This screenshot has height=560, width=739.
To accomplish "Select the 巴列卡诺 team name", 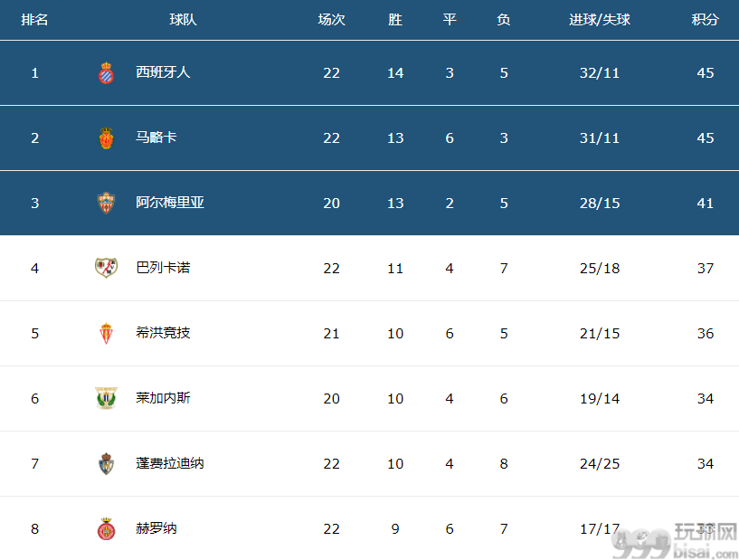I will click(163, 268).
